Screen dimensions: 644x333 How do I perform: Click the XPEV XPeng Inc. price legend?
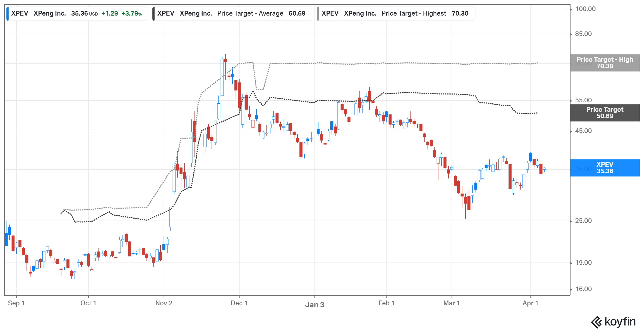click(x=77, y=13)
